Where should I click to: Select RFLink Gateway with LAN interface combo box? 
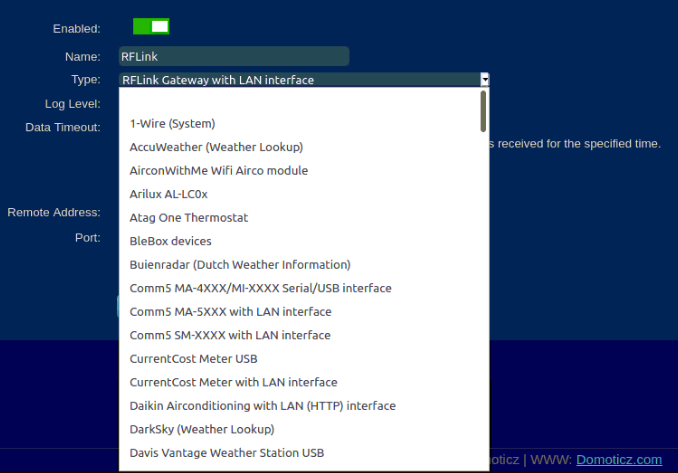point(304,80)
